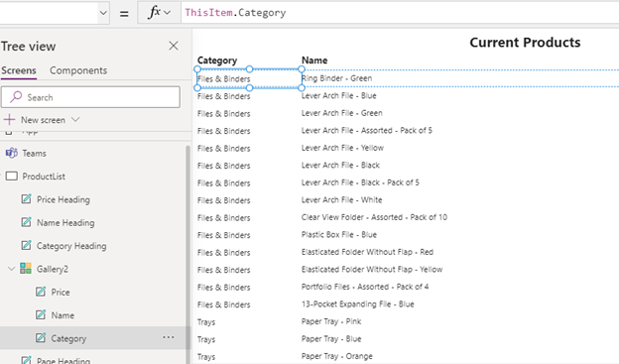Switch to the Components tab
This screenshot has width=619, height=364.
(78, 70)
